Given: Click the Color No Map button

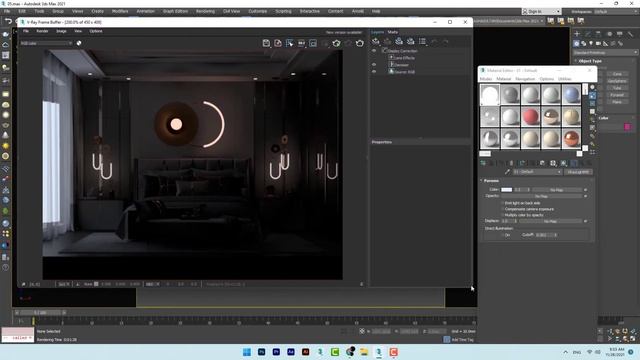Looking at the screenshot, I should [557, 190].
